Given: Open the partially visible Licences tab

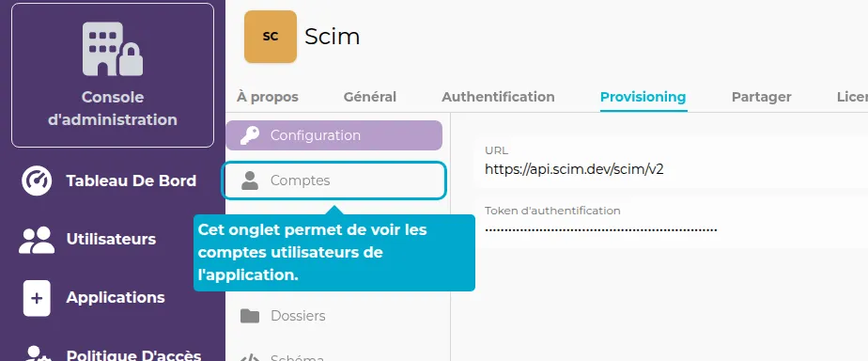Looking at the screenshot, I should 852,97.
